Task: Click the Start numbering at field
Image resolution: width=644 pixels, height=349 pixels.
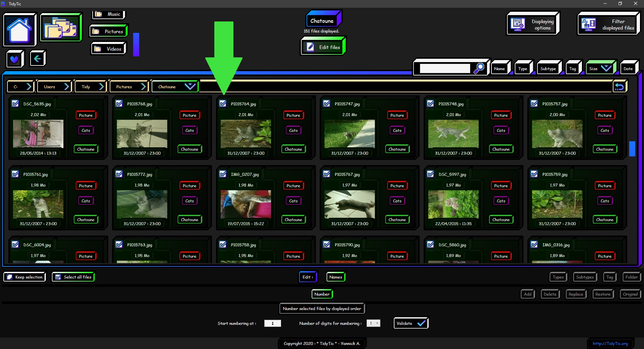Action: pos(272,323)
